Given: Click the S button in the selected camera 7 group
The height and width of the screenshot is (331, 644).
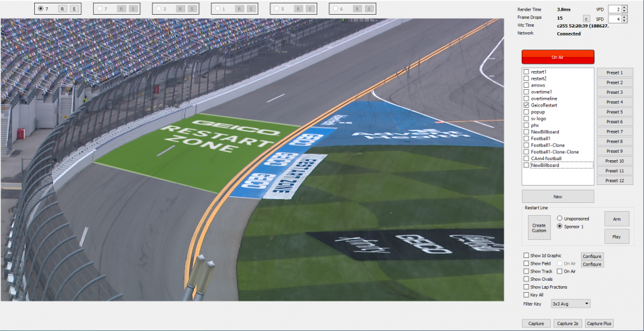Looking at the screenshot, I should 74,9.
